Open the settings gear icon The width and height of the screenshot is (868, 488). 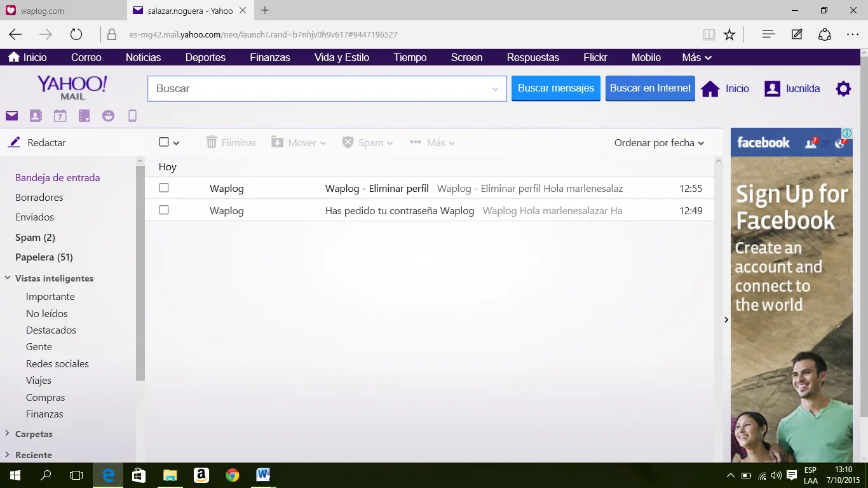click(x=843, y=88)
